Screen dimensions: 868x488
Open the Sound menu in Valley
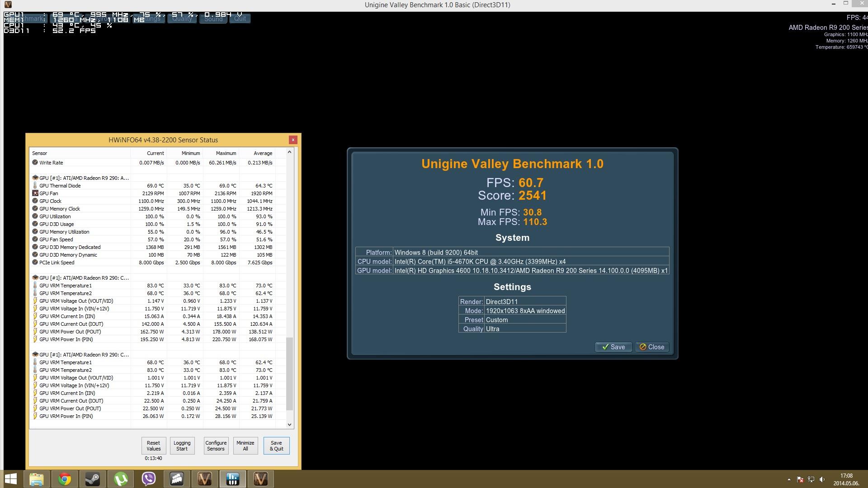coord(213,19)
